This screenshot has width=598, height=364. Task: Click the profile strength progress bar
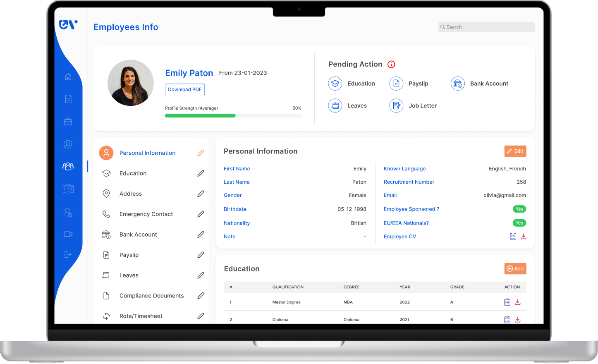click(233, 116)
